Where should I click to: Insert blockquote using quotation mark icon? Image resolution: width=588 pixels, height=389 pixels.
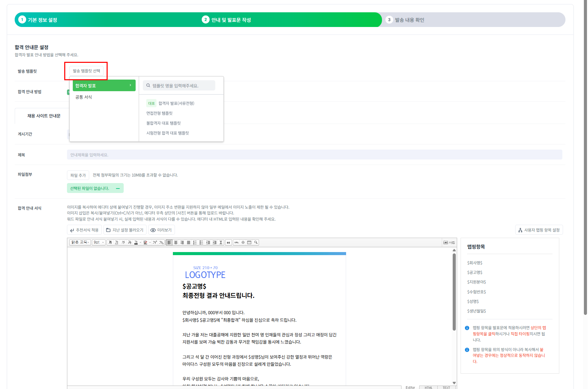pos(229,242)
